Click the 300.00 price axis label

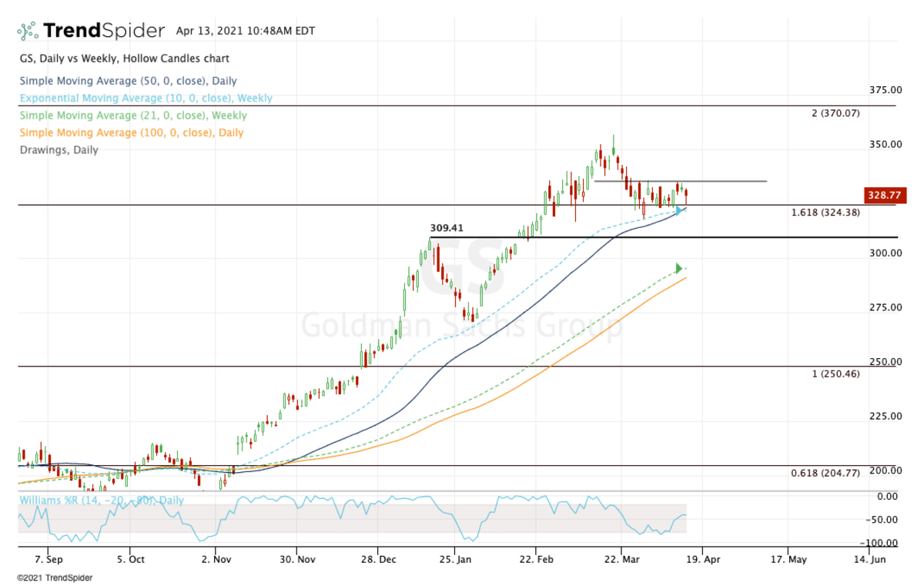(x=885, y=253)
